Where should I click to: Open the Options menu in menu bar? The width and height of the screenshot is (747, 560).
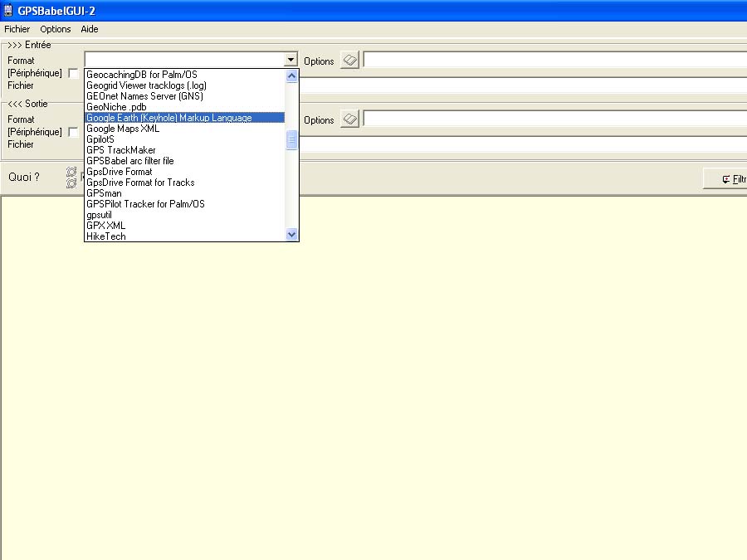tap(56, 29)
